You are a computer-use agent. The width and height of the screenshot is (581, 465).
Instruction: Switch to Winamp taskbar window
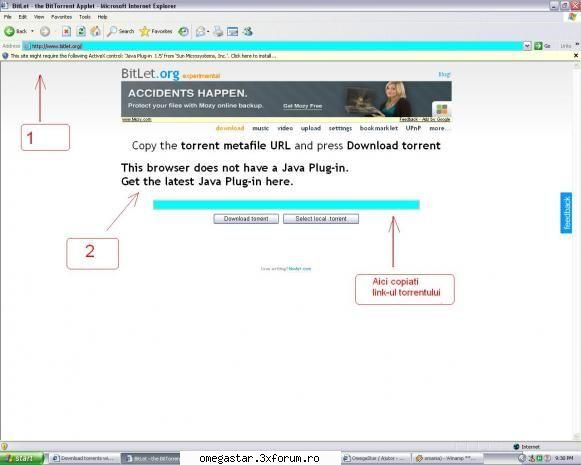click(x=448, y=458)
